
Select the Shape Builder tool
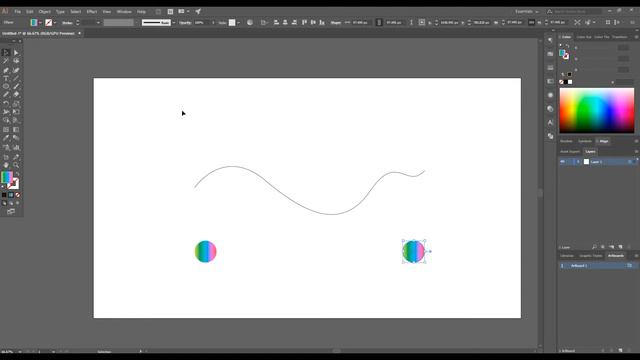pos(6,120)
